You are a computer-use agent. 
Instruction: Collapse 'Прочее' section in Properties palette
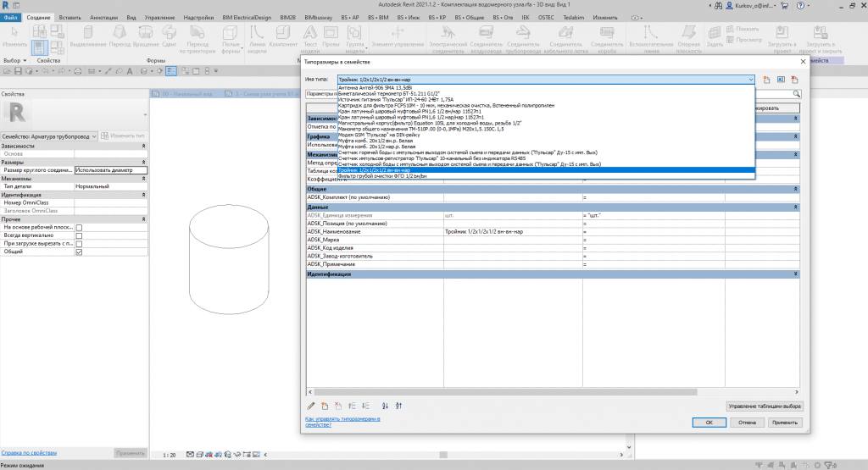point(144,219)
